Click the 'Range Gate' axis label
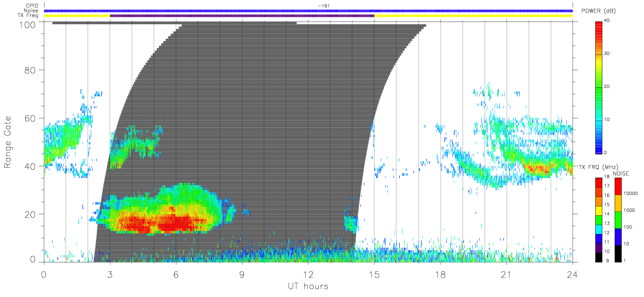644x297 pixels. [x=8, y=142]
